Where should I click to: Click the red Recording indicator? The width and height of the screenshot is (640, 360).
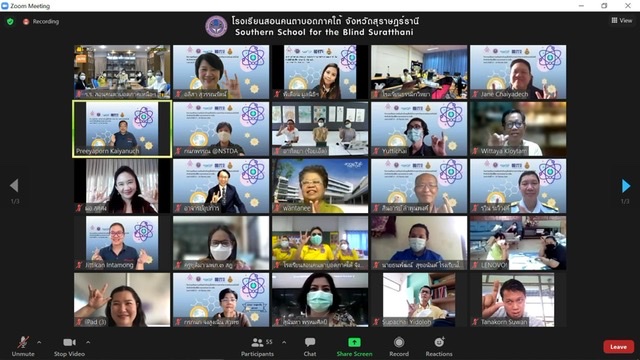[41, 22]
